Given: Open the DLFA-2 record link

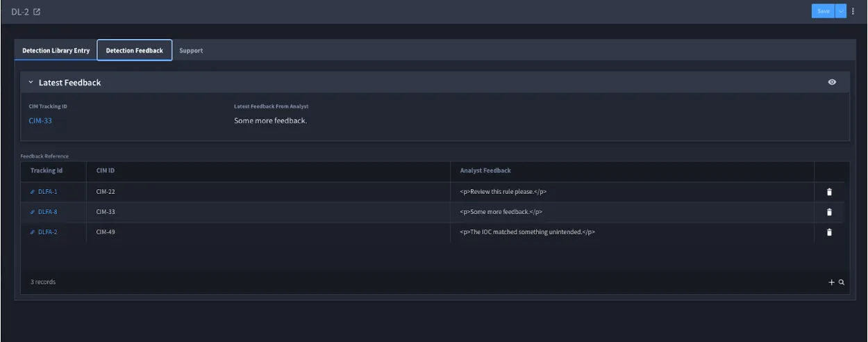Looking at the screenshot, I should click(x=48, y=231).
